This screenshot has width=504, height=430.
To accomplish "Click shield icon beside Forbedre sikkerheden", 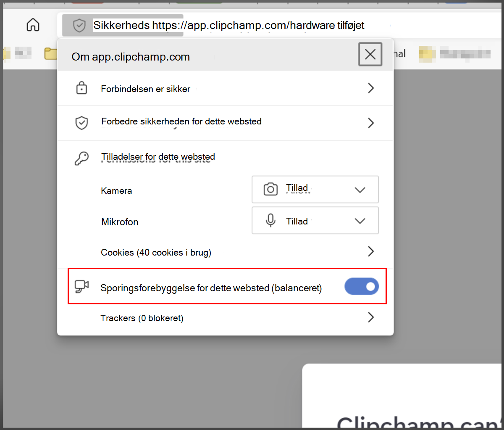I will click(81, 123).
